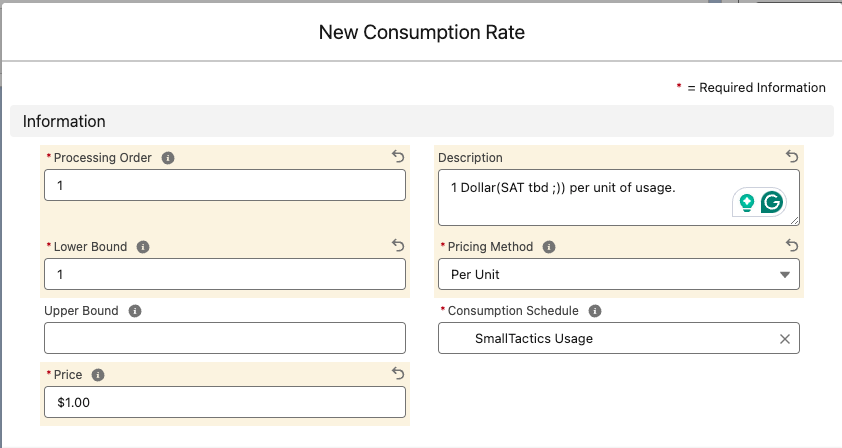Click into the Price field showing $1.00
Screen dimensions: 842x448
coord(224,402)
